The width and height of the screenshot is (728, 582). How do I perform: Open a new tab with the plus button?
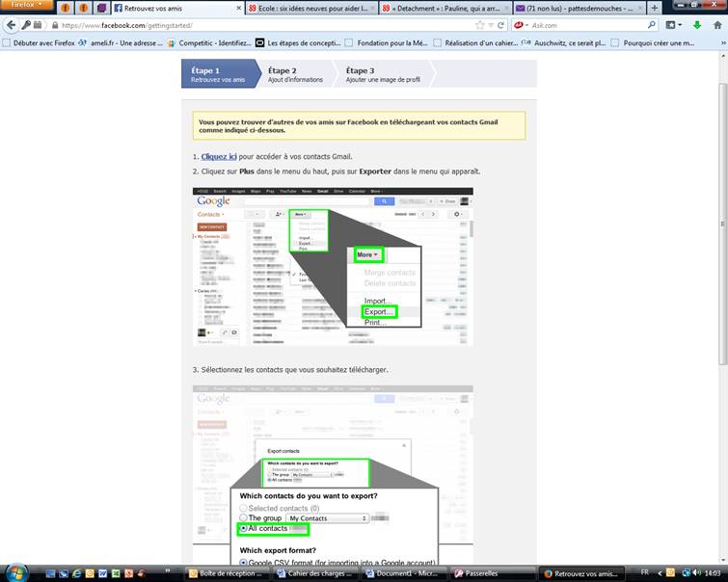point(654,8)
